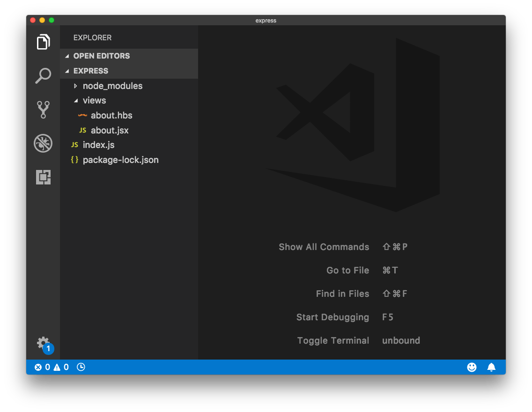Open notifications with the bell icon
The image size is (532, 412).
(x=491, y=367)
